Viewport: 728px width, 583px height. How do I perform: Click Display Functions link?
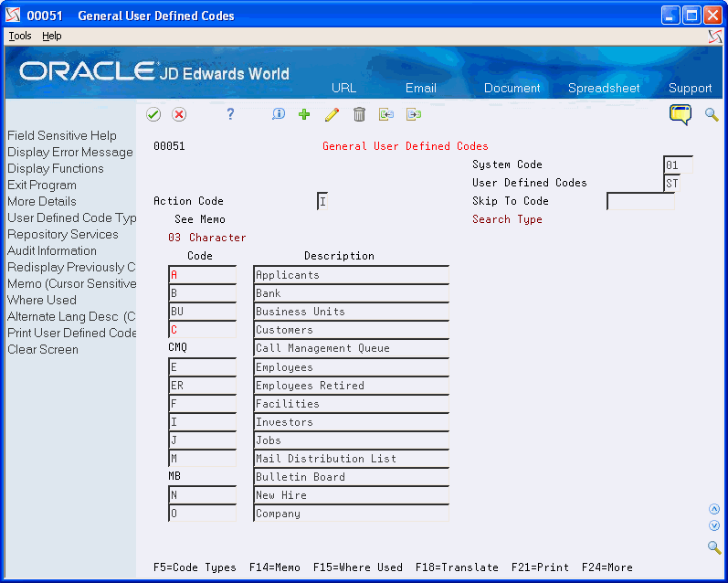point(55,169)
